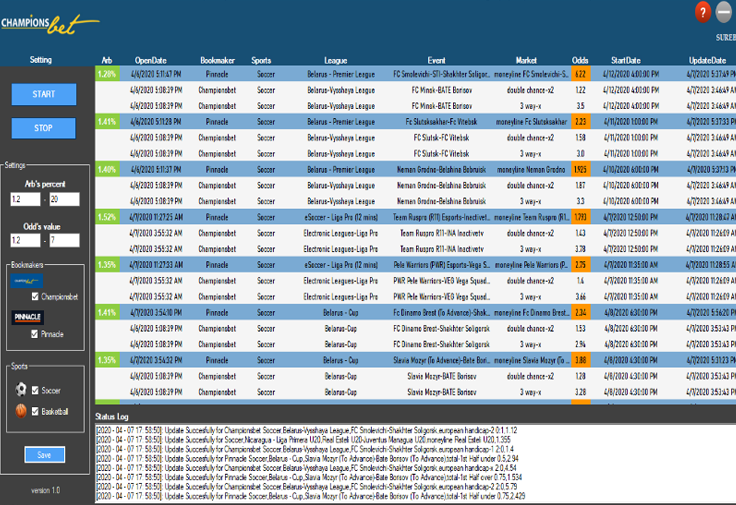Edit the Odd's value maximum field
The height and width of the screenshot is (505, 736).
64,240
